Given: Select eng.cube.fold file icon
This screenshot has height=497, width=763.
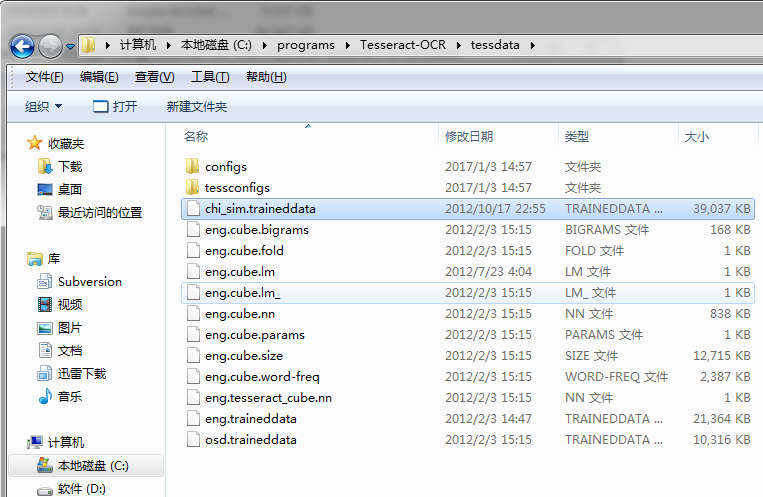Looking at the screenshot, I should click(x=193, y=250).
